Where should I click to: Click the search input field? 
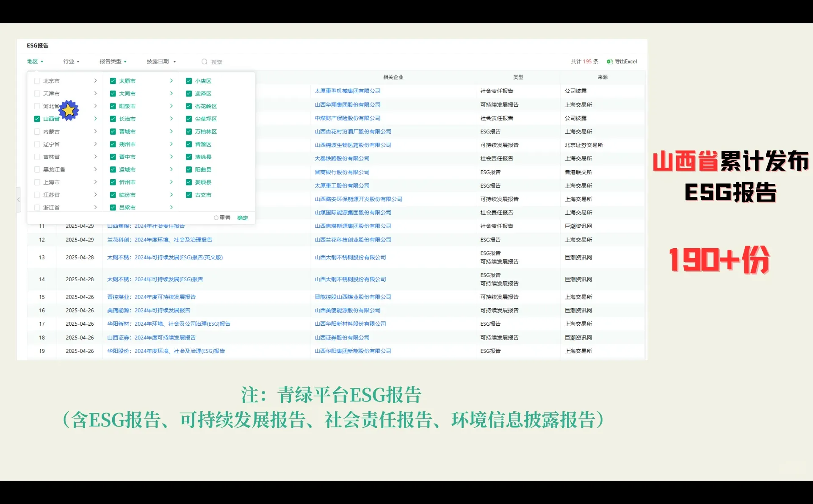pyautogui.click(x=229, y=61)
